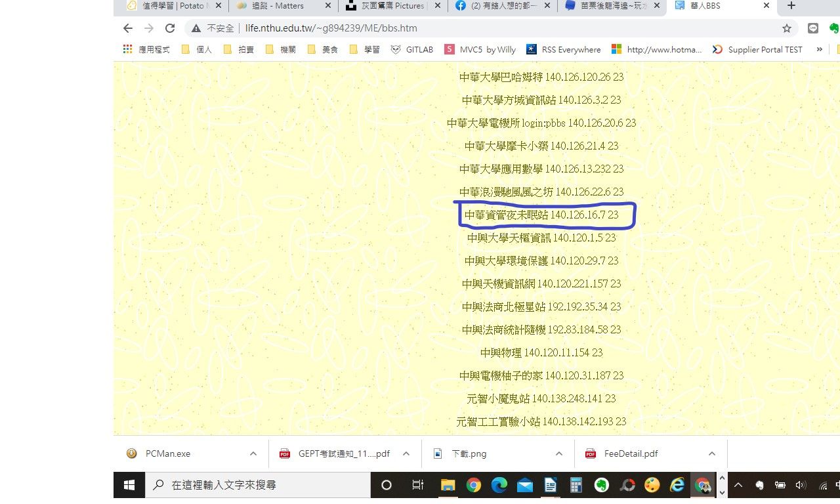Click 中華大學巴哈姆特 140.126.120.26 entry
The width and height of the screenshot is (840, 504).
click(541, 77)
